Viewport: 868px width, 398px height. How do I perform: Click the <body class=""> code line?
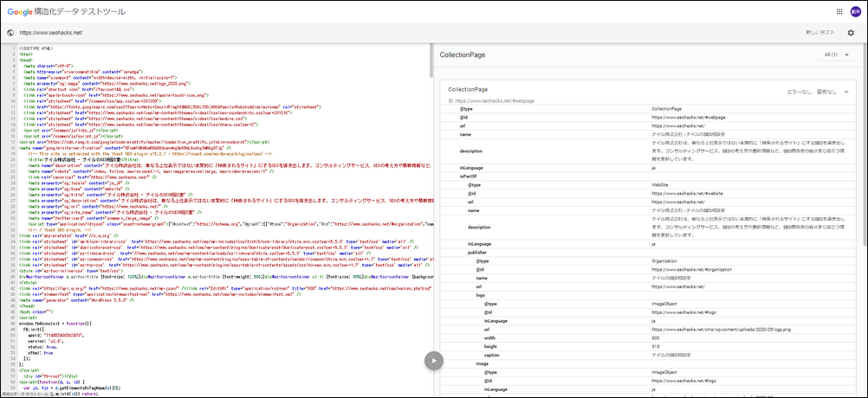36,311
